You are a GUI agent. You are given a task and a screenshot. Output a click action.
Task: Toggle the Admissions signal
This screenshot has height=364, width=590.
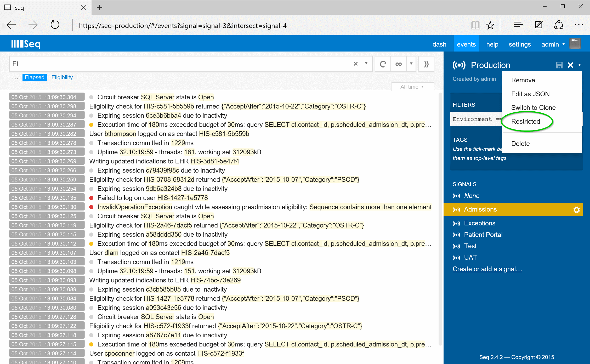480,209
